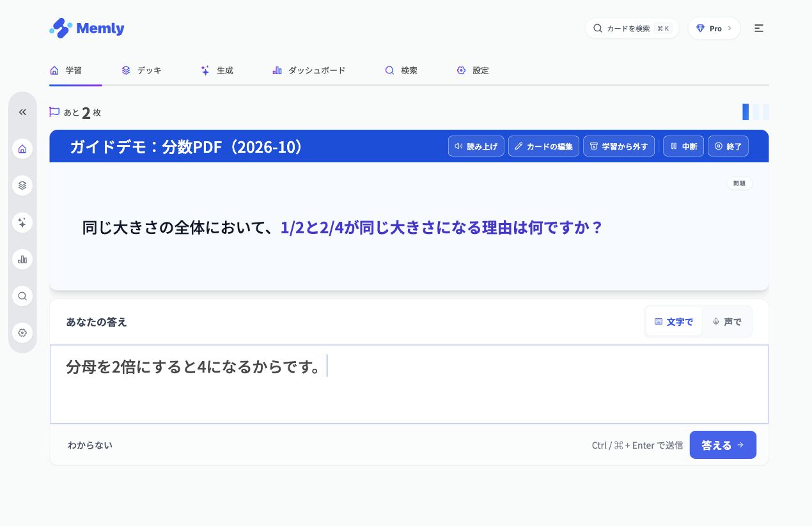Viewport: 812px width, 526px height.
Task: Select the 声で voice answer mode
Action: tap(727, 321)
